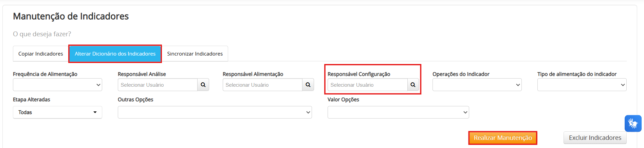Open Frequência de Alimentação dropdown
This screenshot has width=644, height=148.
tap(57, 85)
